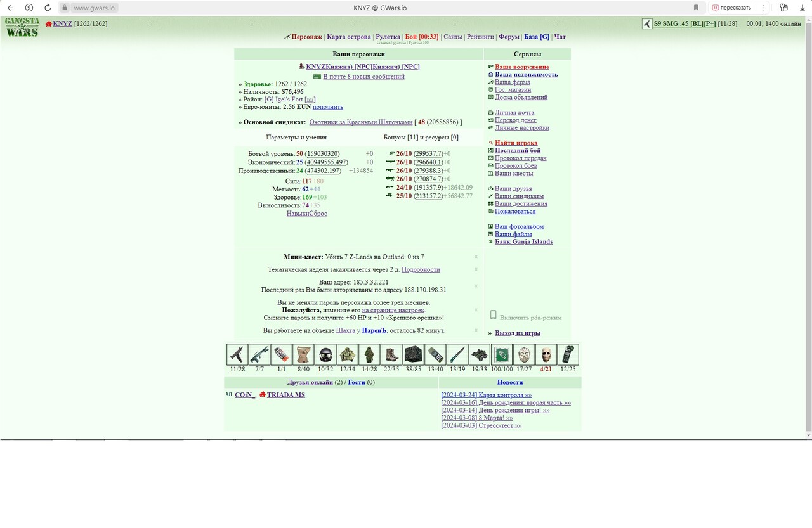Dismiss the password change reminder

(476, 310)
